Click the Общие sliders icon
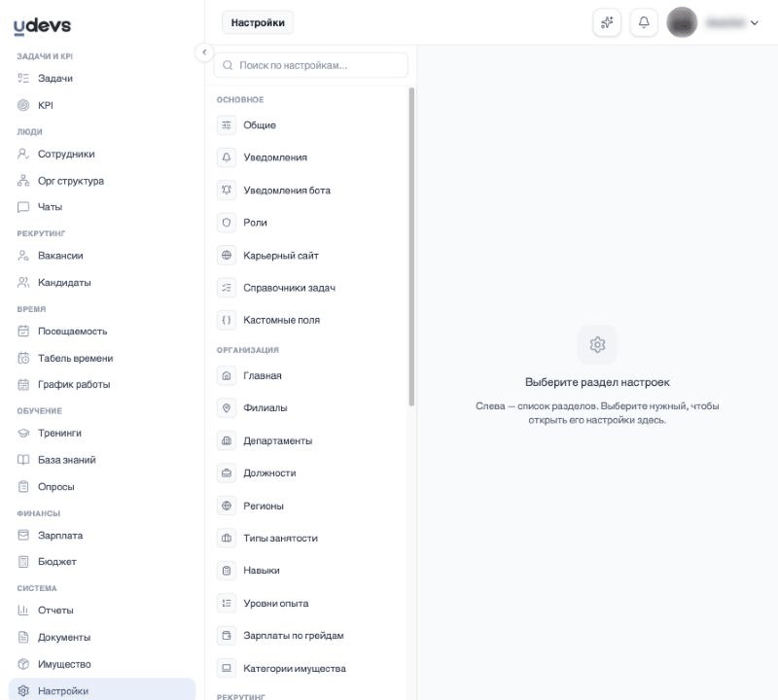Viewport: 778px width, 700px height. click(x=227, y=125)
